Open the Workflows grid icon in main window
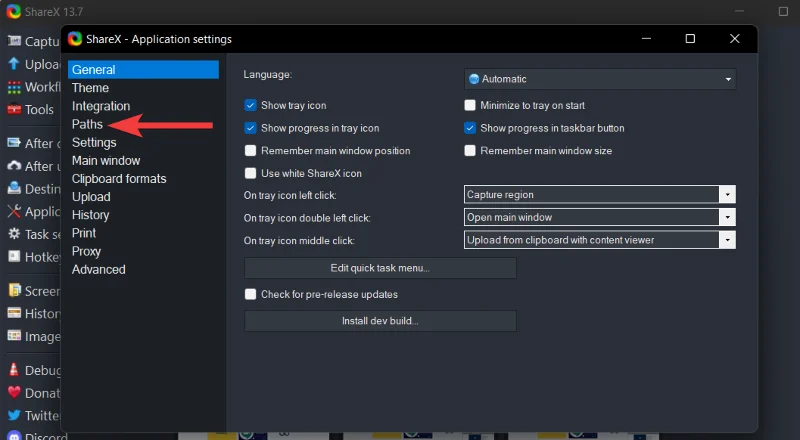Viewport: 800px width, 440px height. click(x=14, y=87)
